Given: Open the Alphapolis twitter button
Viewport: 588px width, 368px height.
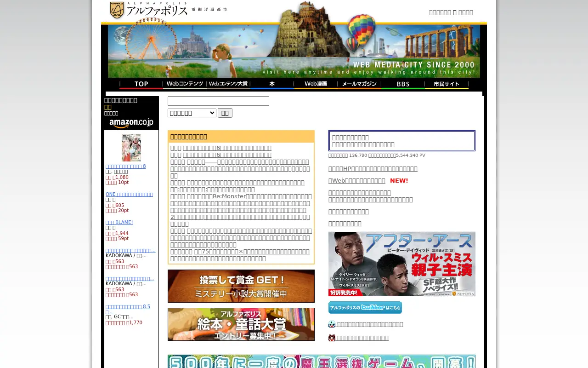Looking at the screenshot, I should 365,308.
